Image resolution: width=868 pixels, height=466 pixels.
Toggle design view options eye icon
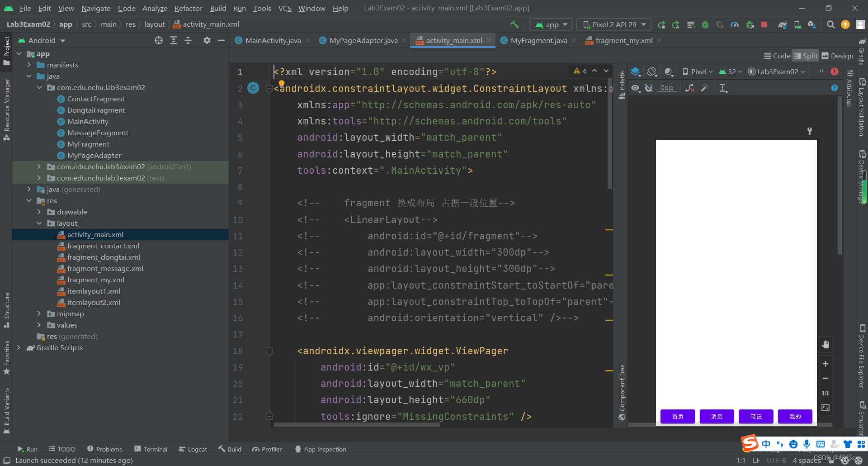pos(636,88)
